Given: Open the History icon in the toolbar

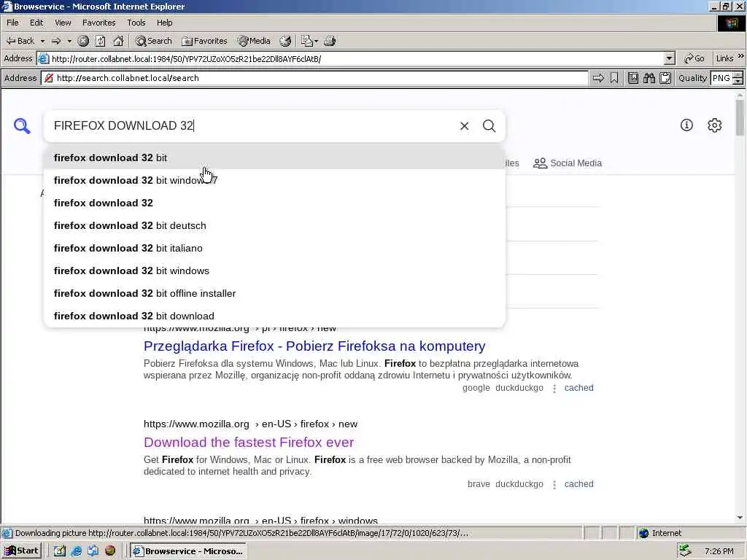Looking at the screenshot, I should coord(285,41).
